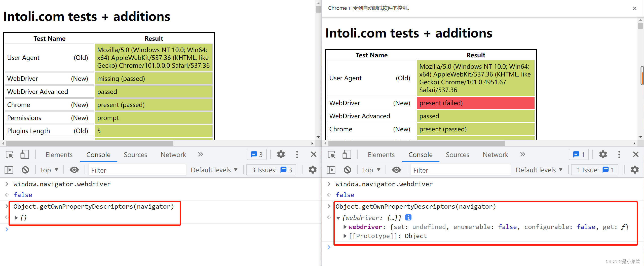Click info icon beside webdriver object
The image size is (644, 266).
(x=408, y=217)
